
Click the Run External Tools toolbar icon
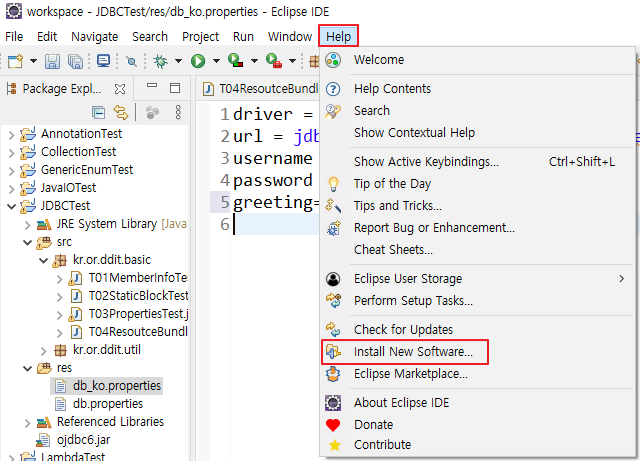coord(273,61)
